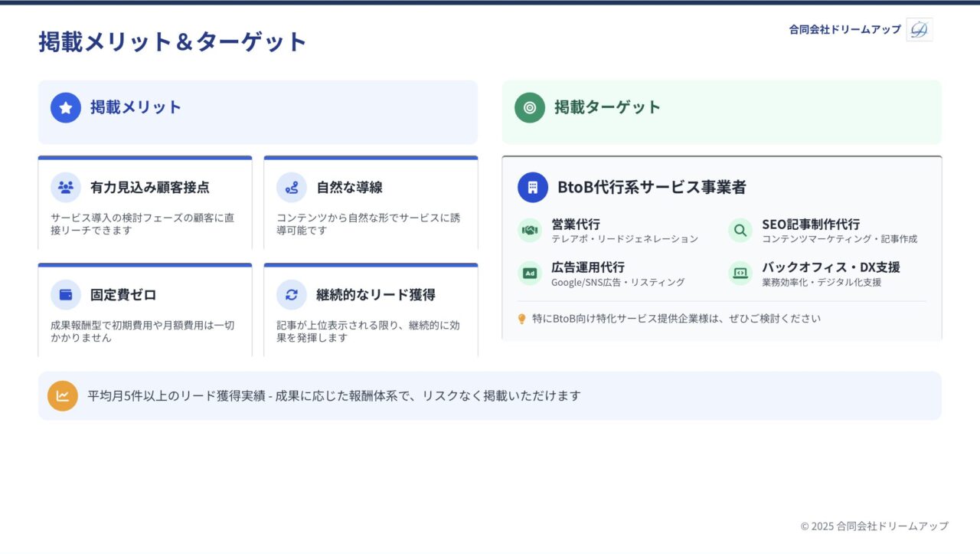The image size is (980, 554).
Task: Click the green target icon beside 掲載ターゲット
Action: tap(530, 107)
